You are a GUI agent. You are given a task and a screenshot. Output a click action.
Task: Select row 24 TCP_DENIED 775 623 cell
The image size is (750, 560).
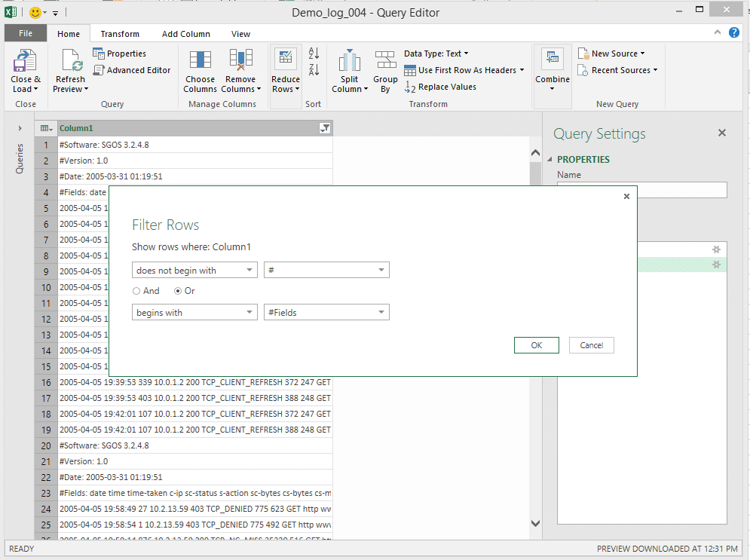[195, 509]
